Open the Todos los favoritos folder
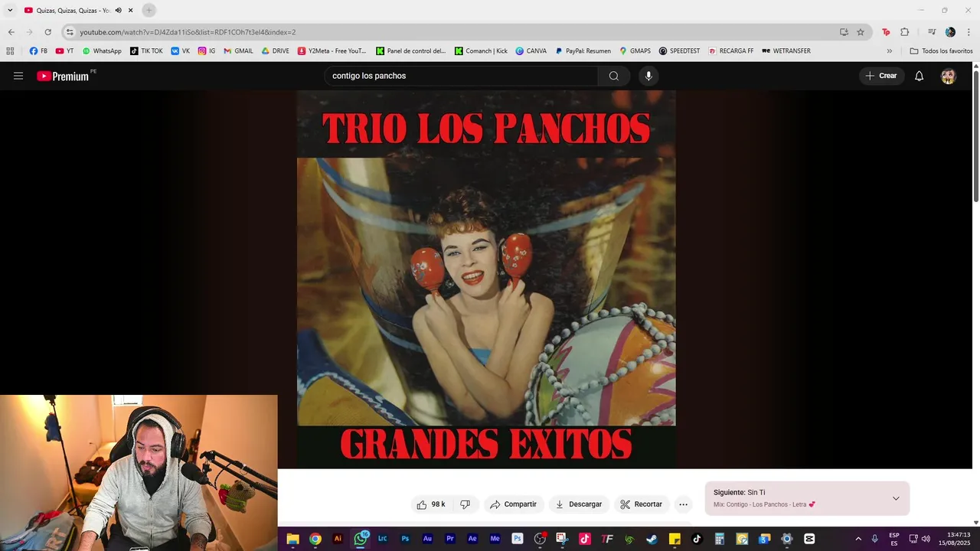980x551 pixels. [941, 51]
